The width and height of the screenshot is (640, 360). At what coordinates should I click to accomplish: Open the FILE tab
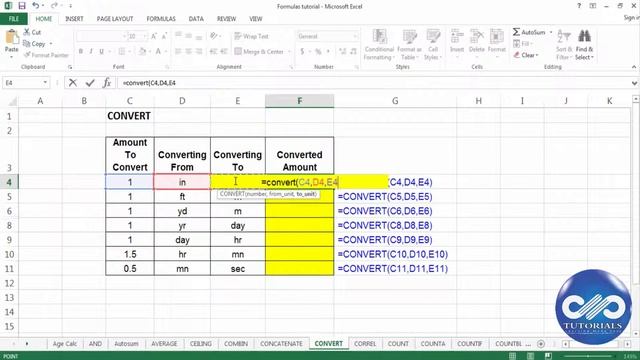pos(14,19)
